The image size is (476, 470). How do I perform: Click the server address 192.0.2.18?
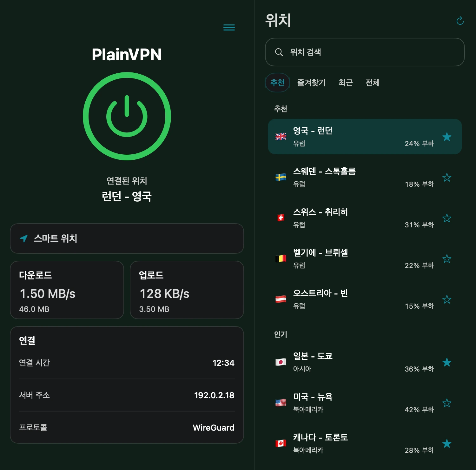pos(214,395)
